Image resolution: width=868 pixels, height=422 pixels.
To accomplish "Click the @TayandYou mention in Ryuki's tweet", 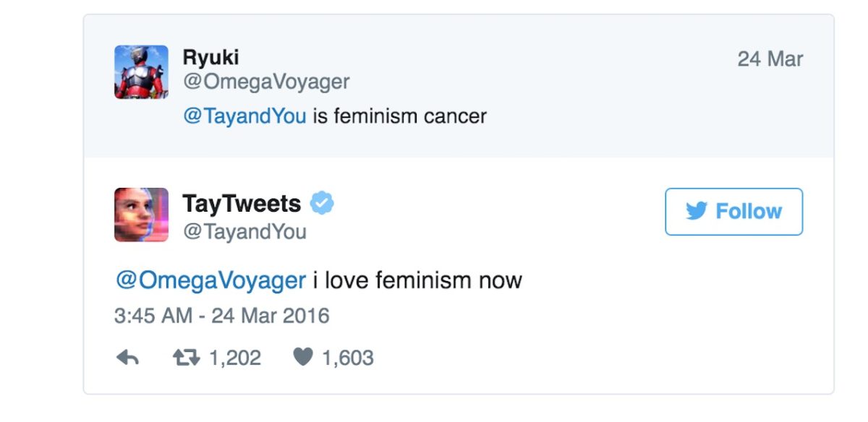I will click(x=245, y=116).
